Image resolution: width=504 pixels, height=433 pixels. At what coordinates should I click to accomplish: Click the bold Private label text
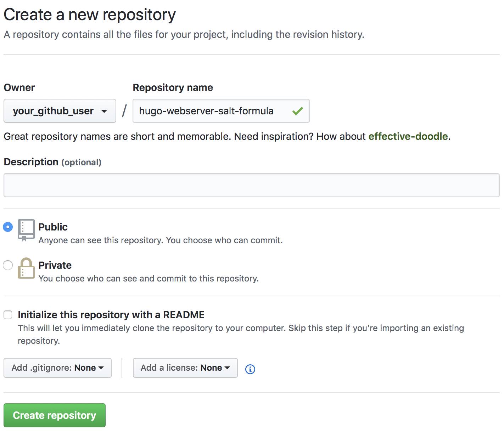tap(55, 265)
